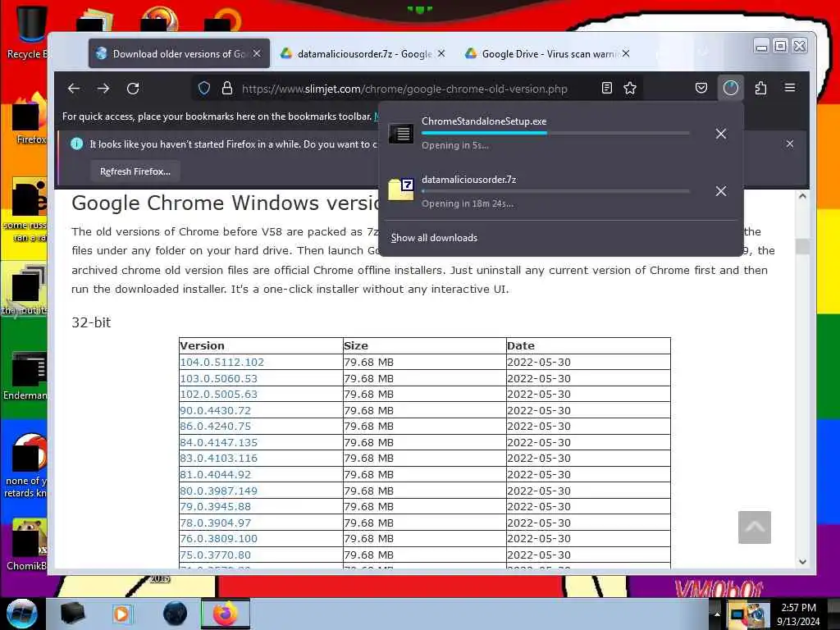Open the Firefox hamburger menu

pyautogui.click(x=790, y=88)
